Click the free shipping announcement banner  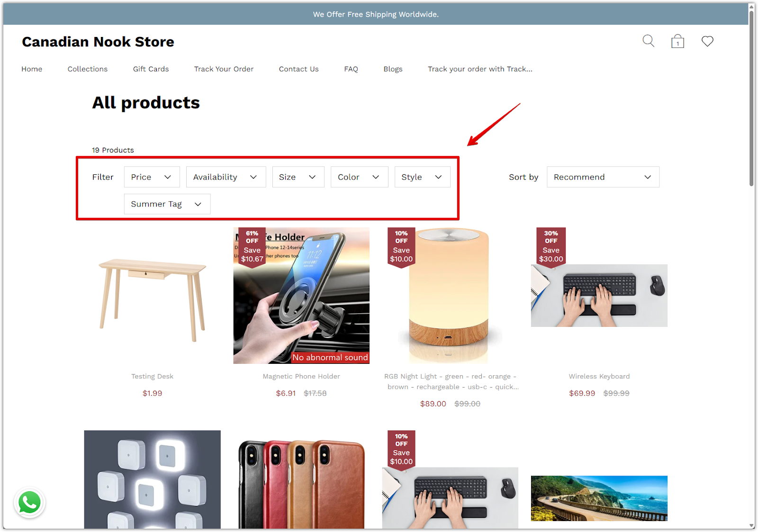[376, 14]
